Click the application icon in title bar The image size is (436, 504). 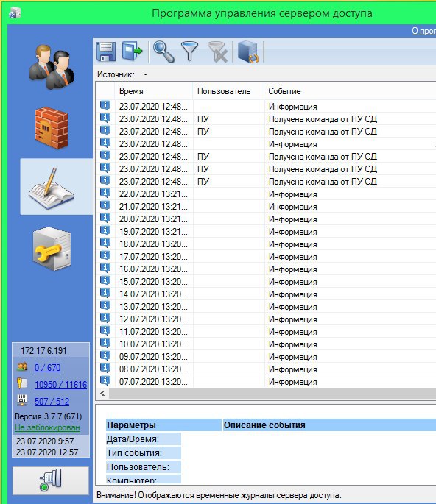15,13
